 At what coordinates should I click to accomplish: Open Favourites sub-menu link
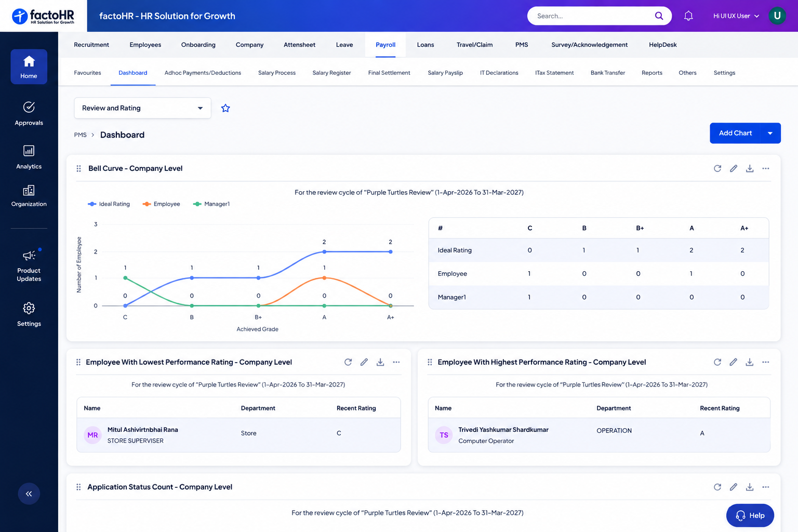tap(87, 73)
